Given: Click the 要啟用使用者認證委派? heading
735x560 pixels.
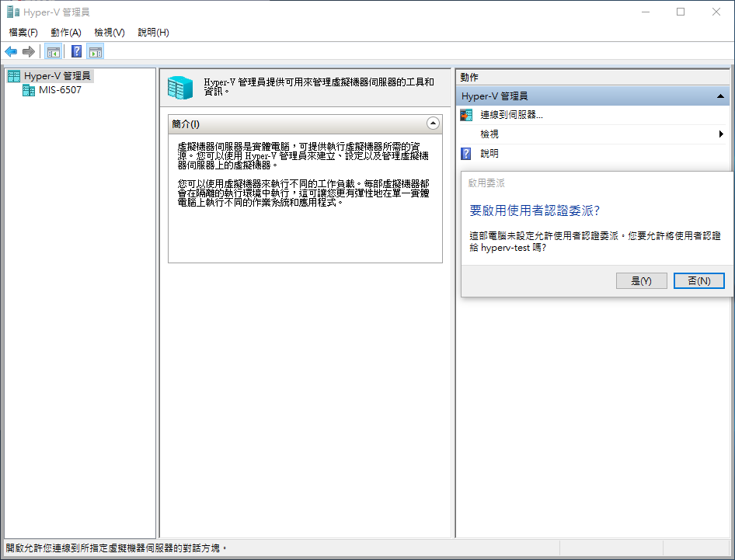Looking at the screenshot, I should click(535, 211).
